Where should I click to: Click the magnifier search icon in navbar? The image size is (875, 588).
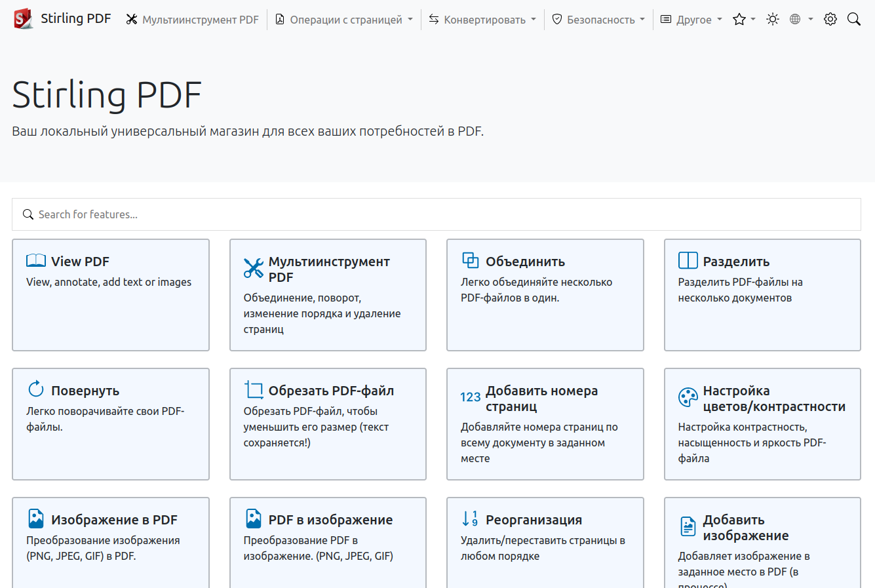pyautogui.click(x=853, y=19)
